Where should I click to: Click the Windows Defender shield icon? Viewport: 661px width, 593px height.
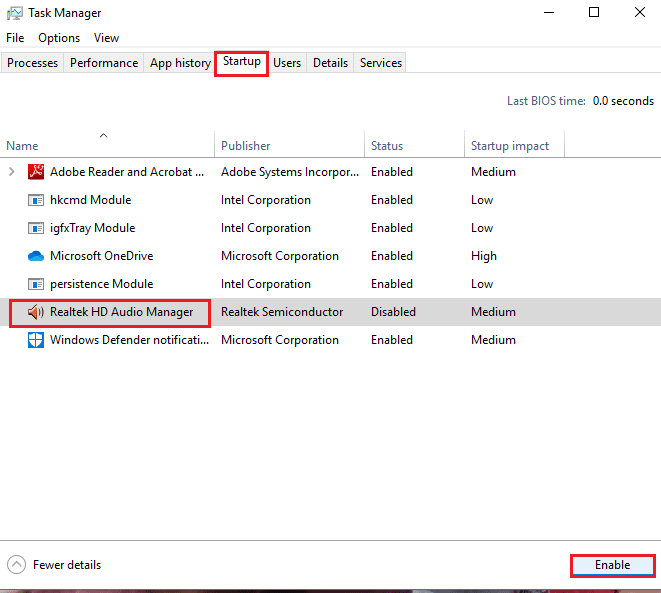click(36, 340)
